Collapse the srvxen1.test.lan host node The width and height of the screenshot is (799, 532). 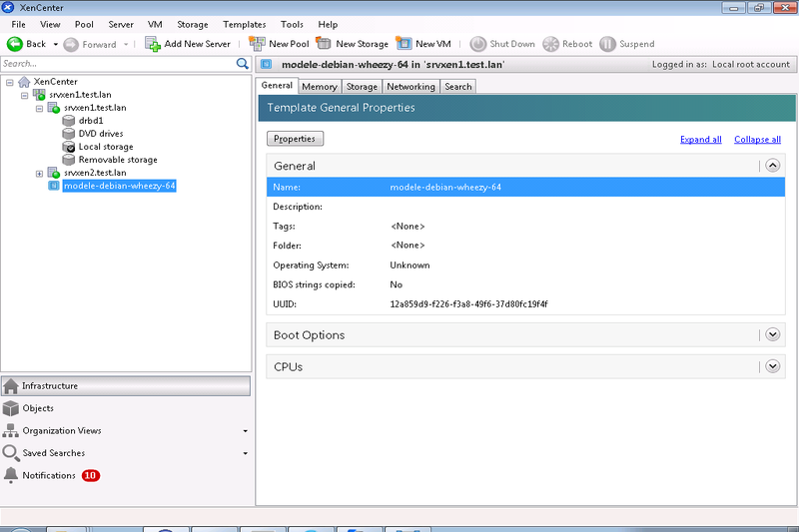tap(39, 109)
